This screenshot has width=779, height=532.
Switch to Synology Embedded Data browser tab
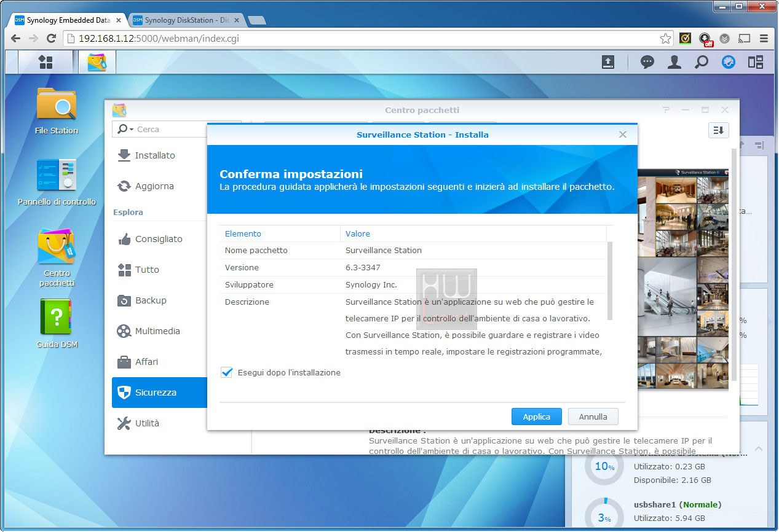[68, 20]
